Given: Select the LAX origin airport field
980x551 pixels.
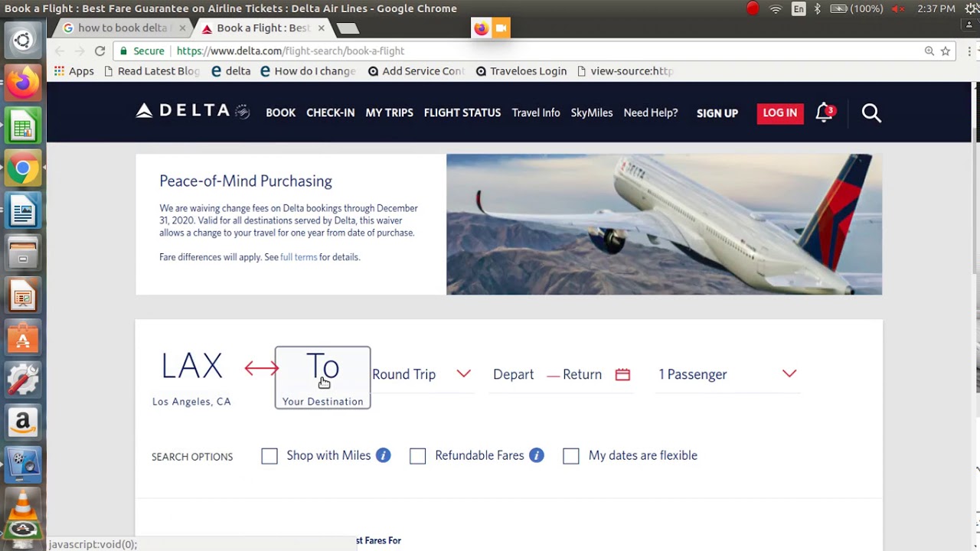Looking at the screenshot, I should [191, 377].
